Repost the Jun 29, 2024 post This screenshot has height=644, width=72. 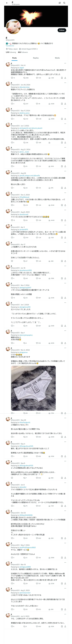coord(26,103)
